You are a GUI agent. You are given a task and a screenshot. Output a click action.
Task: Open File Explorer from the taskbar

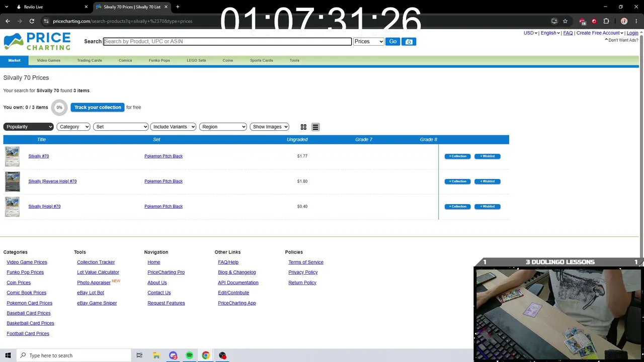[156, 355]
